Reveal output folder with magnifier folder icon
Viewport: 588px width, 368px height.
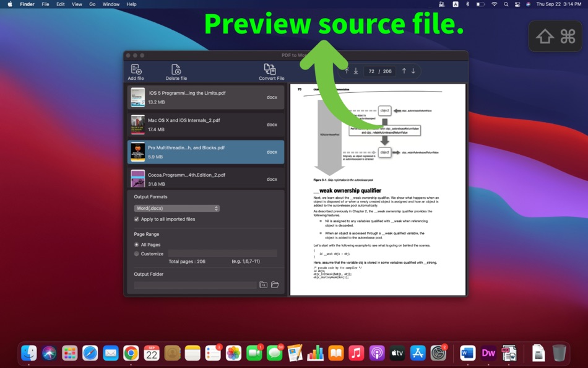pyautogui.click(x=263, y=284)
